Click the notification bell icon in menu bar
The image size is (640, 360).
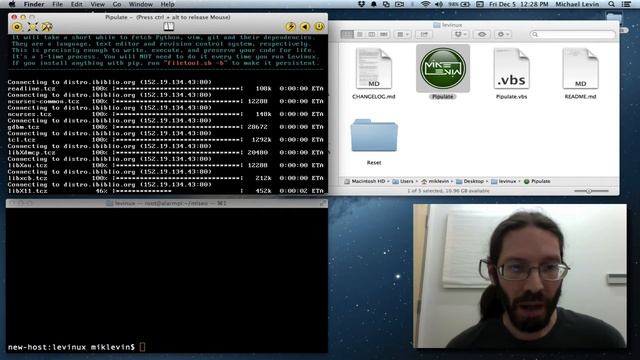373,4
